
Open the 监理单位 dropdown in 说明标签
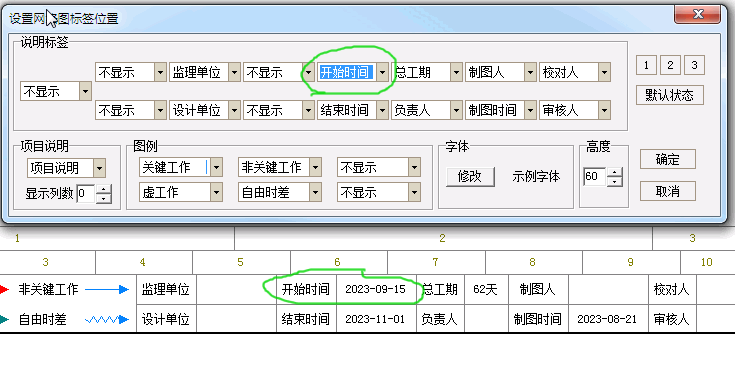pyautogui.click(x=235, y=72)
